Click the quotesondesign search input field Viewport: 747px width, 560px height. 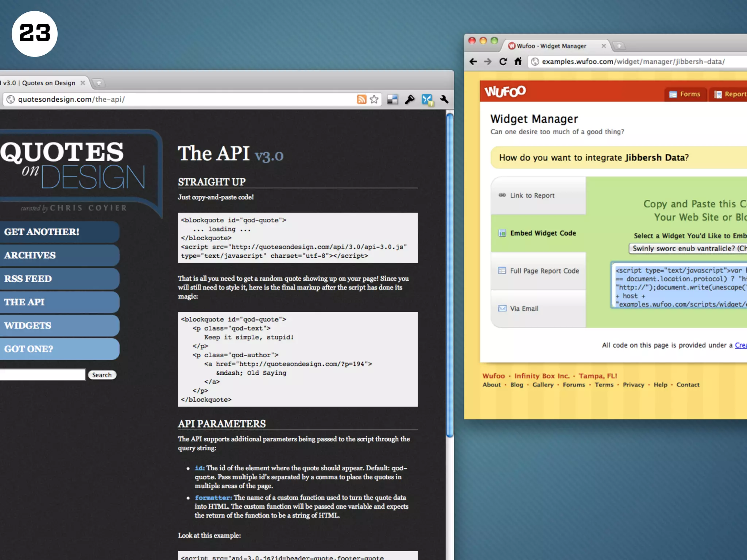pyautogui.click(x=42, y=374)
